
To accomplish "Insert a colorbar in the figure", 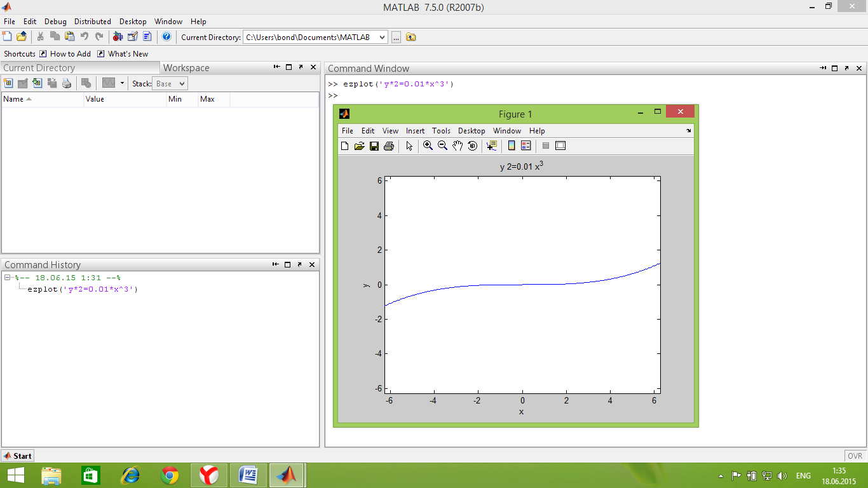I will (x=512, y=146).
